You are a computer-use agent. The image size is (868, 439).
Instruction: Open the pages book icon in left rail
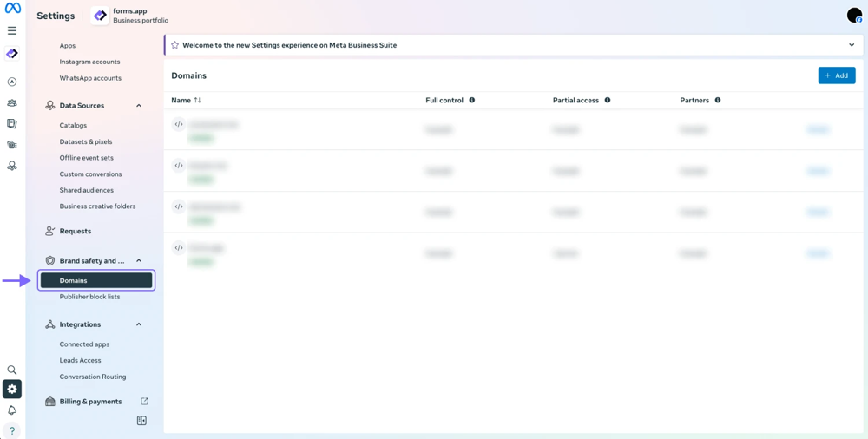point(12,123)
